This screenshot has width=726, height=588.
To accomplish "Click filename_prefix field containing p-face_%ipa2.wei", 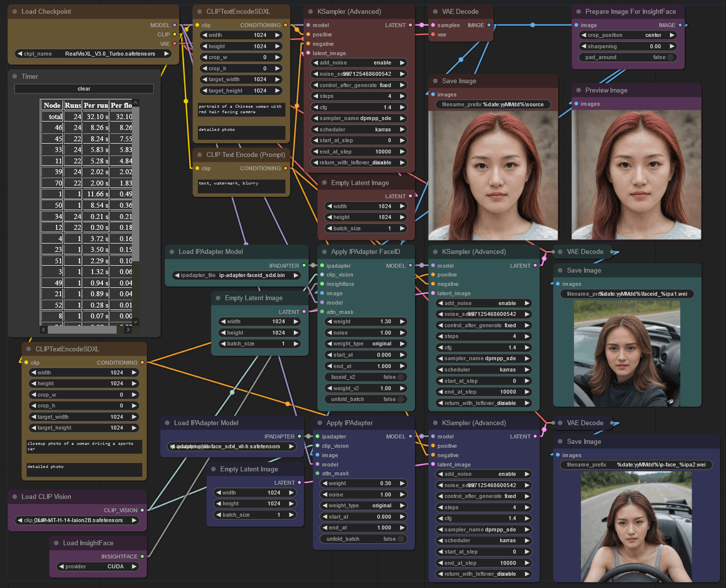I will tap(636, 464).
